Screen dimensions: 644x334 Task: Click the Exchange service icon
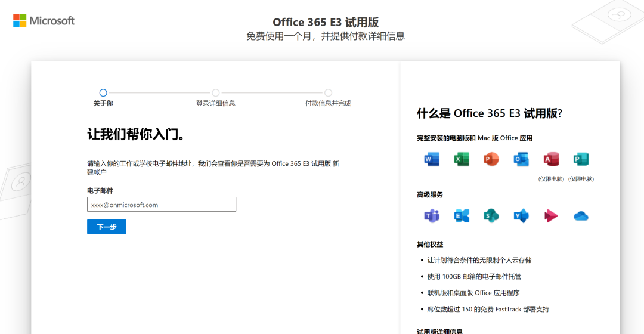point(462,216)
